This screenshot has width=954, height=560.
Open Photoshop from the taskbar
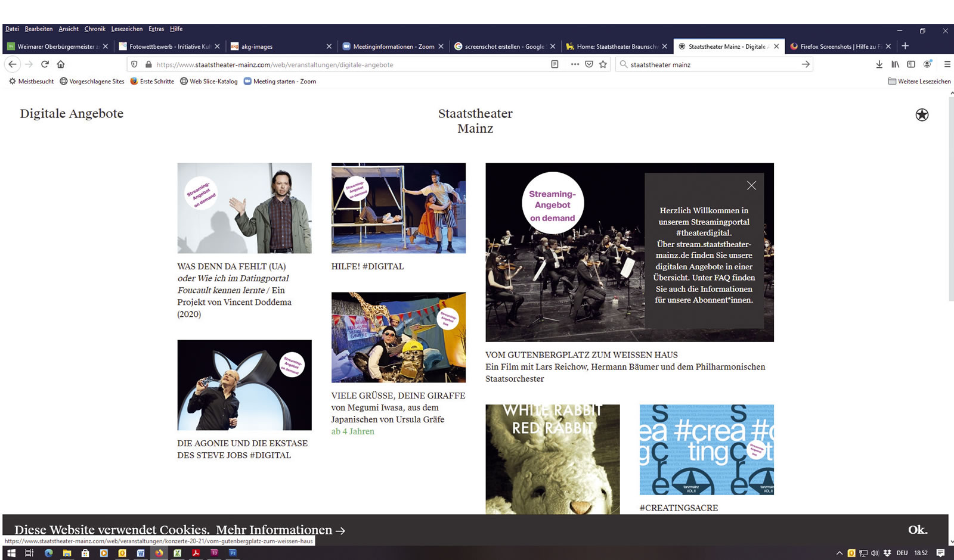(x=233, y=553)
